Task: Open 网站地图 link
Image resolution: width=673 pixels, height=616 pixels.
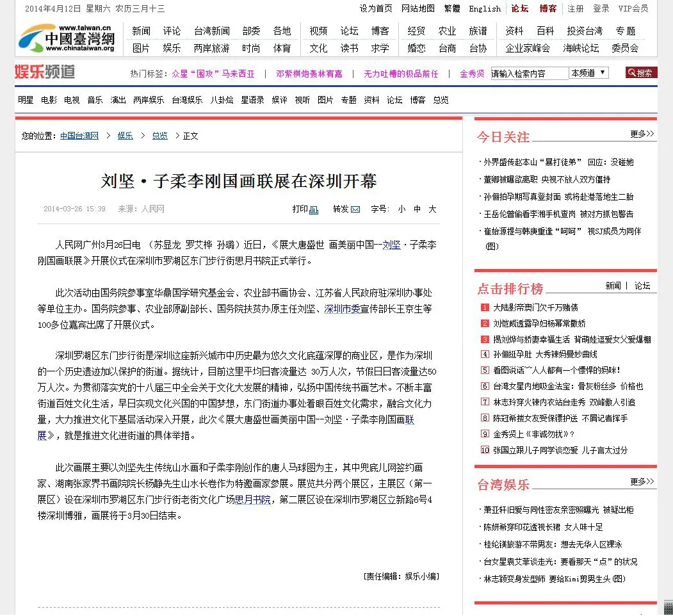Action: [418, 8]
